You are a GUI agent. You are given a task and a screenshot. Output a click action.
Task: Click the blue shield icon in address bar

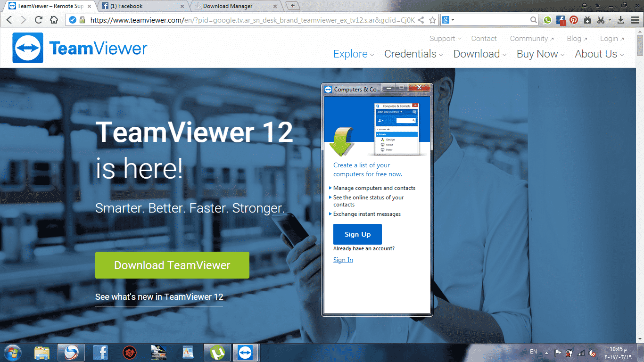[x=72, y=20]
